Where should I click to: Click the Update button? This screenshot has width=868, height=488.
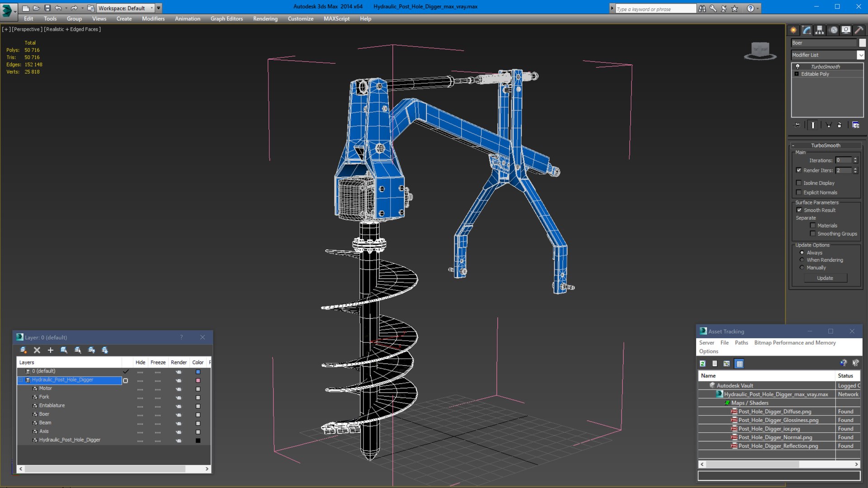(825, 278)
